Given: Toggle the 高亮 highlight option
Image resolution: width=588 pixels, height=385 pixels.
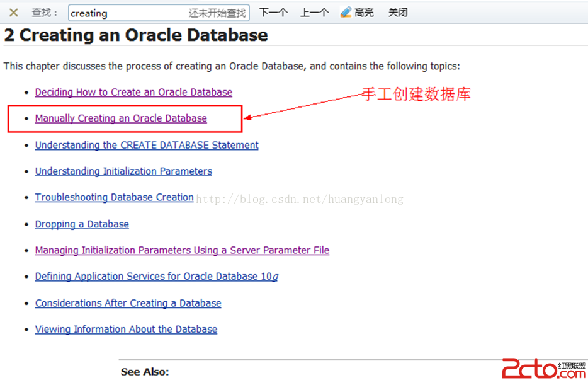Looking at the screenshot, I should (357, 13).
